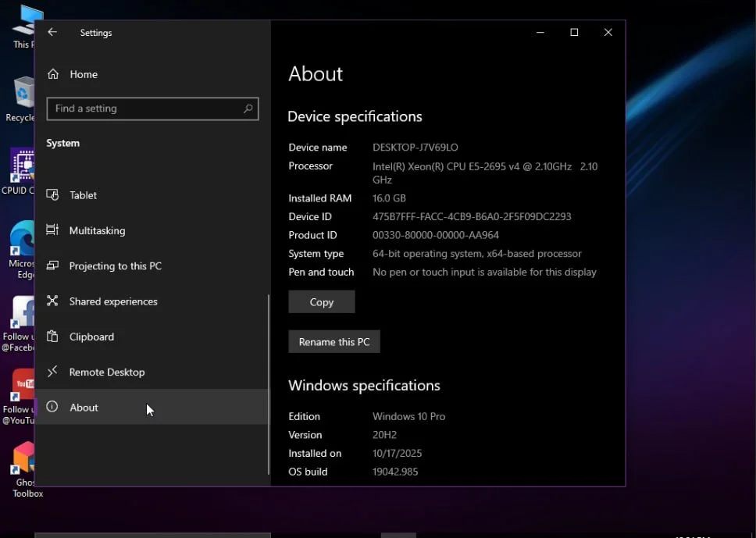This screenshot has height=538, width=756.
Task: Go back using the Settings back arrow
Action: point(52,32)
